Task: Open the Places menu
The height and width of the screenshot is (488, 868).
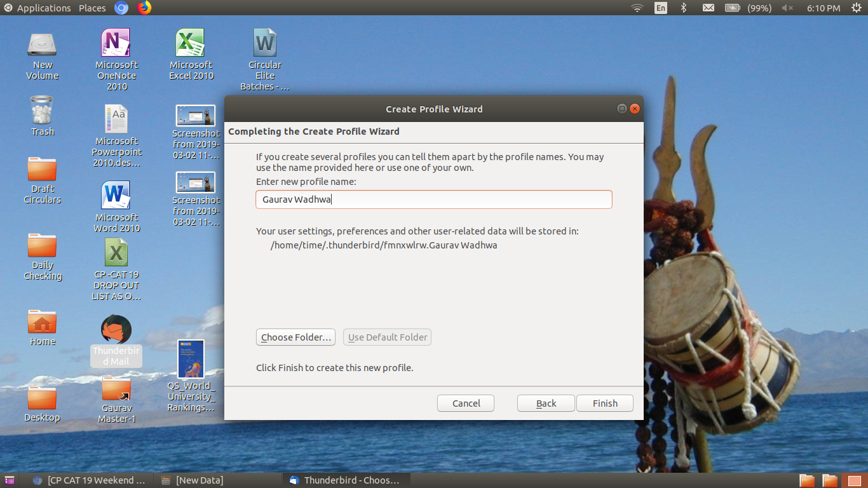Action: coord(92,8)
